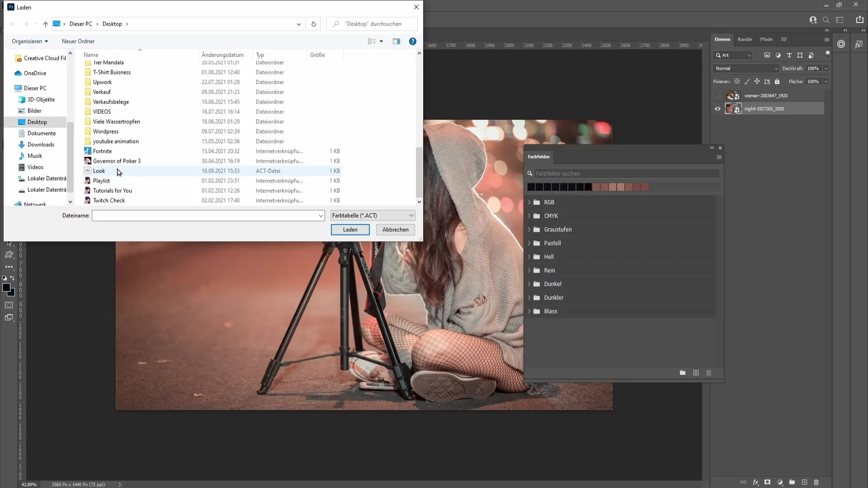868x488 pixels.
Task: Add layer mask icon at Layers bottom
Action: 768,482
